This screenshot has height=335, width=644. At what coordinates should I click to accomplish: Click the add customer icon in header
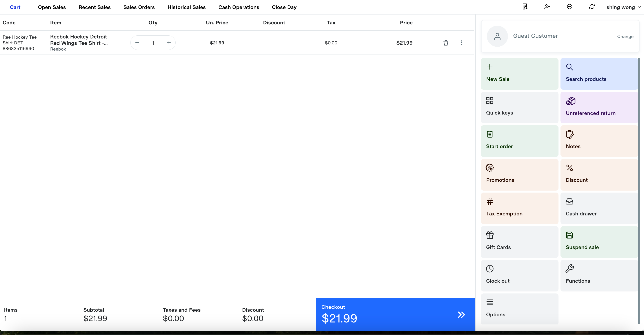click(x=547, y=7)
